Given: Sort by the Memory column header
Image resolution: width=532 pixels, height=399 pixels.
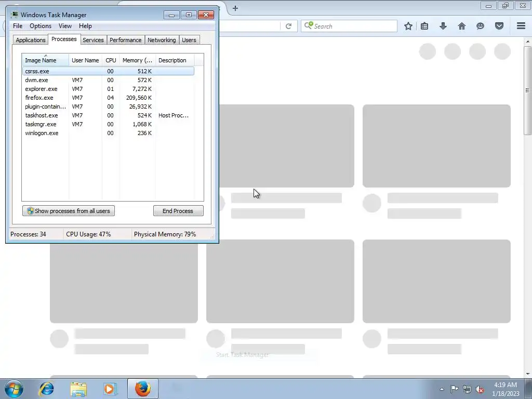Looking at the screenshot, I should tap(137, 60).
